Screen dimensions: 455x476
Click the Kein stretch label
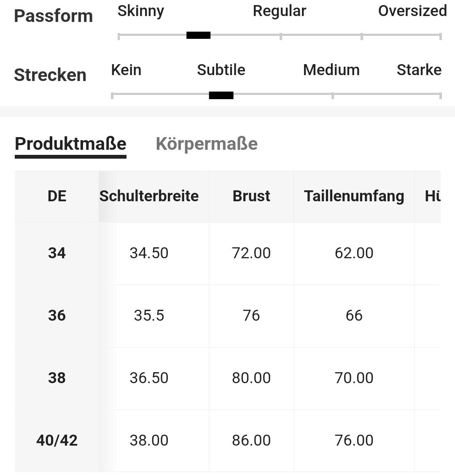click(126, 70)
